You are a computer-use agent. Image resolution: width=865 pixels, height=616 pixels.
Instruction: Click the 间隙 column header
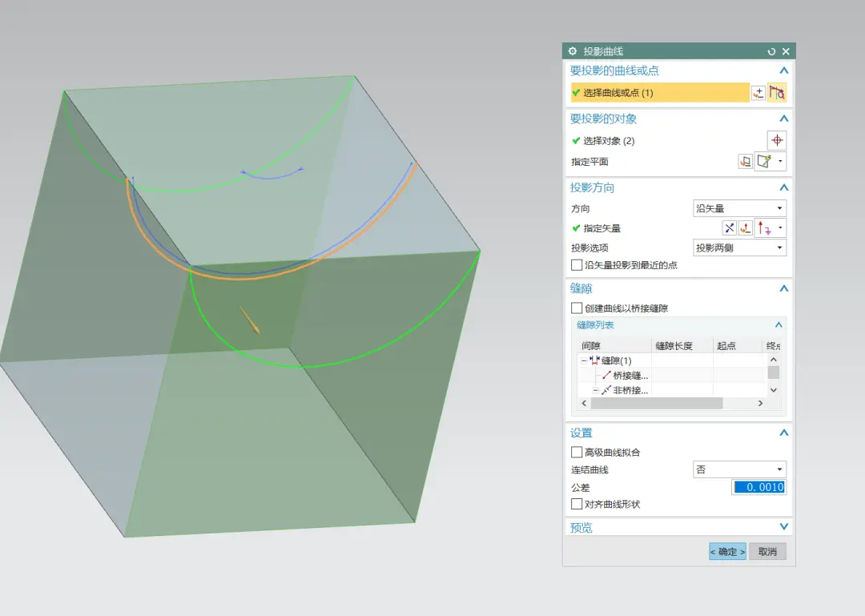pos(614,345)
